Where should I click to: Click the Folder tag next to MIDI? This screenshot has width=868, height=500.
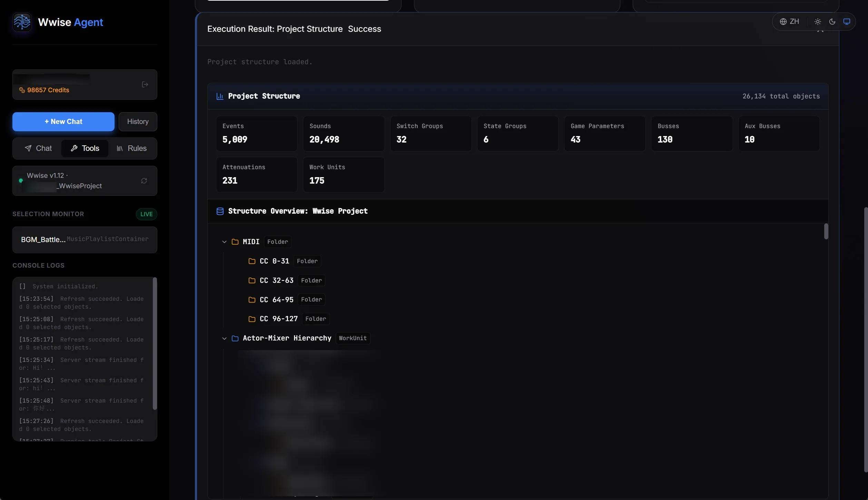pos(277,242)
